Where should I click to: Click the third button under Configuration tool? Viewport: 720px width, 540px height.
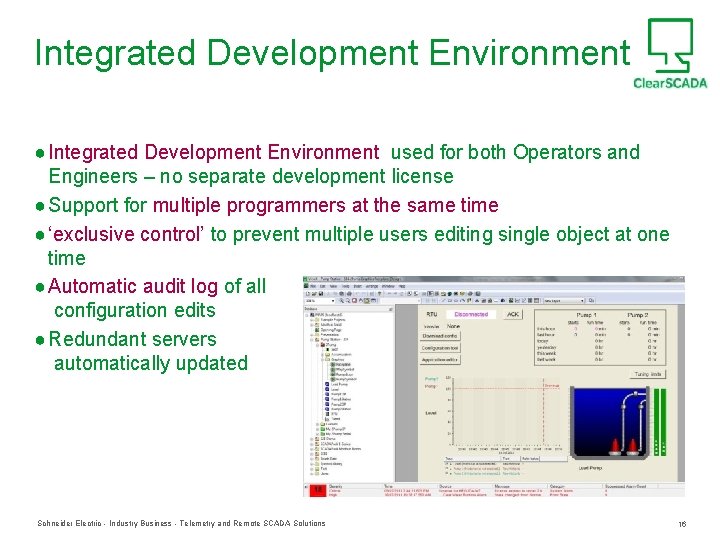[440, 360]
